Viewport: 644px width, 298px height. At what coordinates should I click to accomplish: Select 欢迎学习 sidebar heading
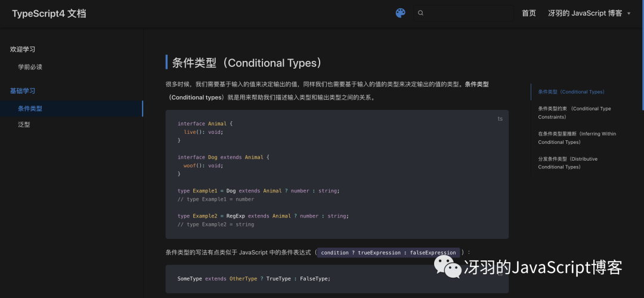click(x=23, y=50)
